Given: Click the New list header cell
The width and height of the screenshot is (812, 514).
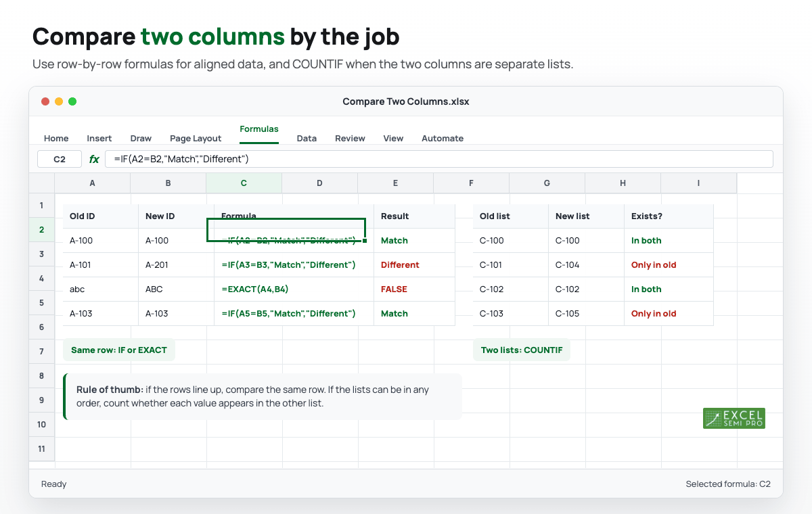Looking at the screenshot, I should pyautogui.click(x=586, y=216).
